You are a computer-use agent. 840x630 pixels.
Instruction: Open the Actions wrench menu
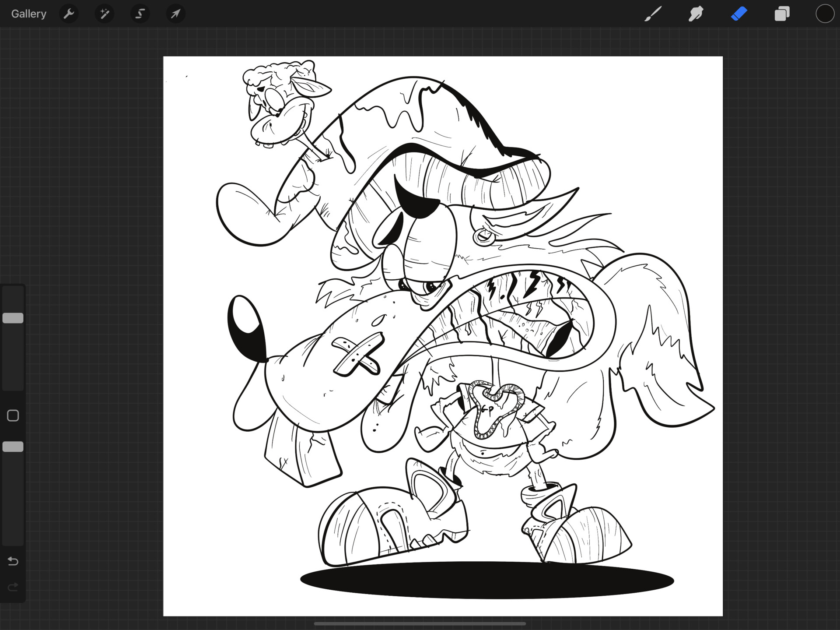point(69,14)
